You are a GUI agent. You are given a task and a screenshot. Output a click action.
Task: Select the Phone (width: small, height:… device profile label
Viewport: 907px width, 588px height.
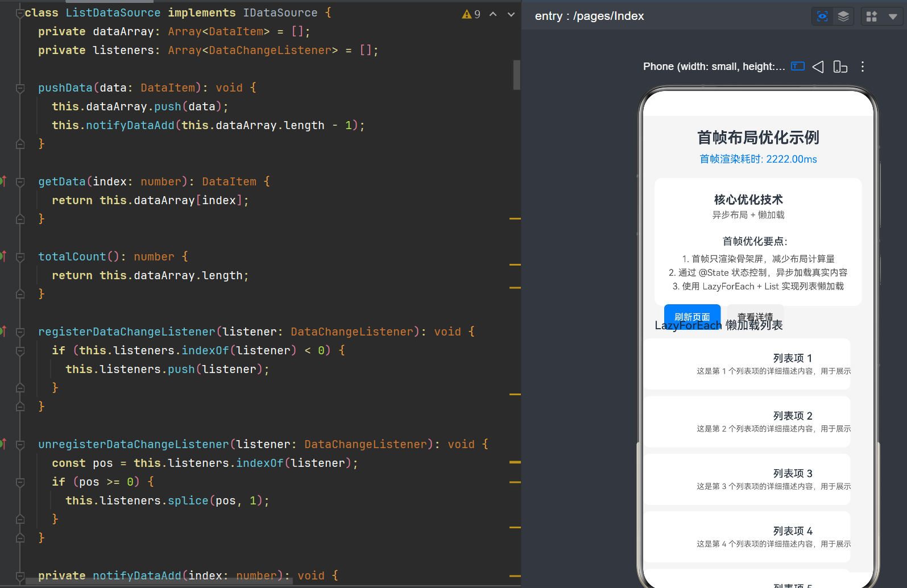[714, 67]
